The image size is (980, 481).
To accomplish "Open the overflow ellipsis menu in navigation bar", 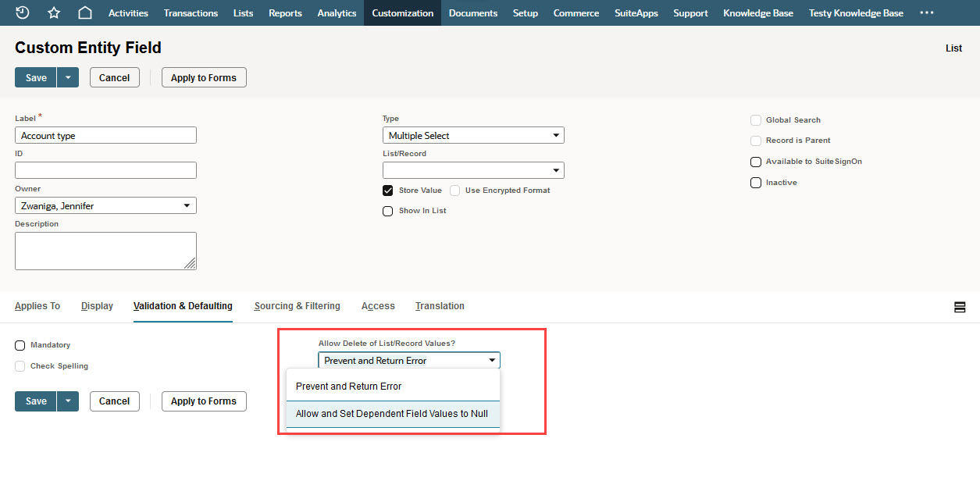I will [926, 12].
